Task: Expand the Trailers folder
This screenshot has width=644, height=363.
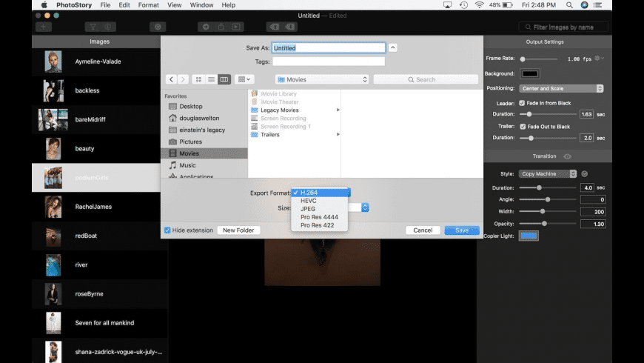Action: tap(338, 134)
